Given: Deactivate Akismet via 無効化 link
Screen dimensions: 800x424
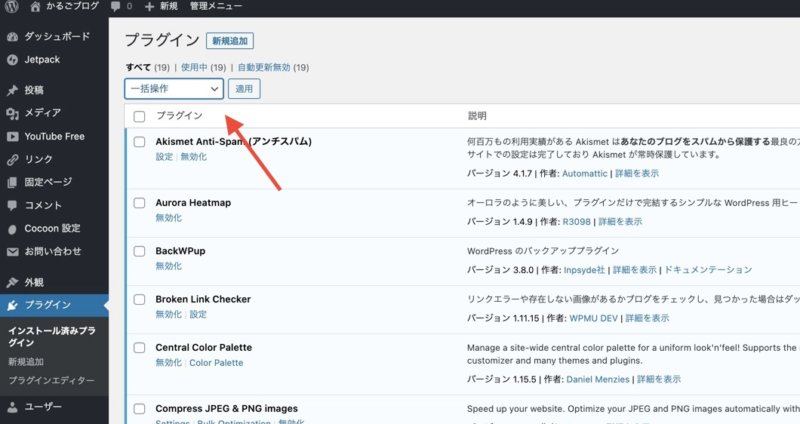Looking at the screenshot, I should [193, 157].
